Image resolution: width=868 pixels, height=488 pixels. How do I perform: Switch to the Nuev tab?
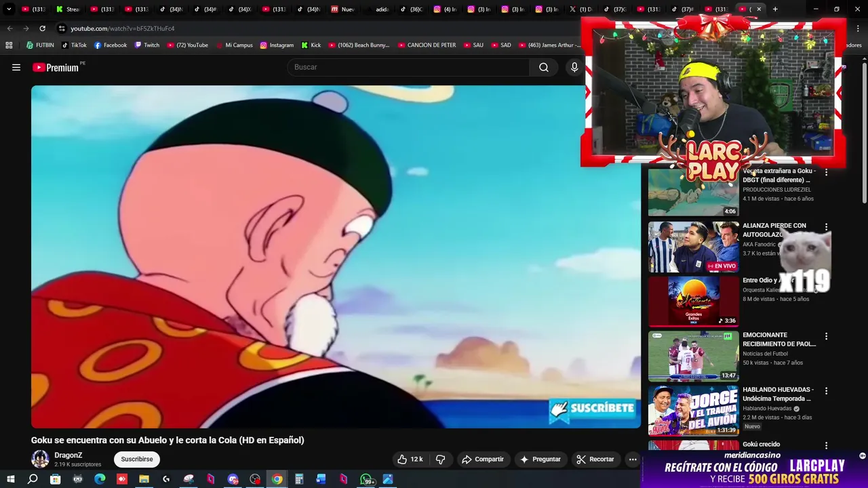tap(343, 9)
